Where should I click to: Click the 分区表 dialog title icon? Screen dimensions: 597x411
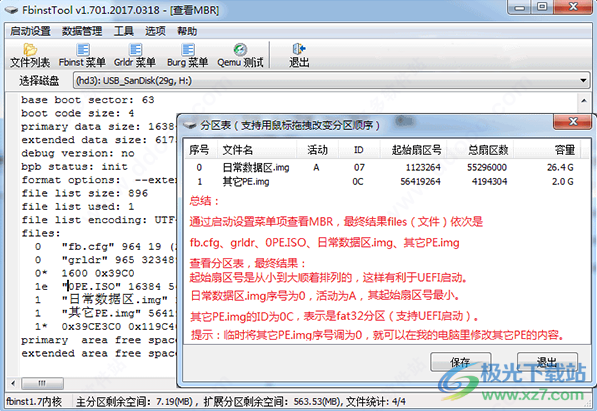[190, 125]
